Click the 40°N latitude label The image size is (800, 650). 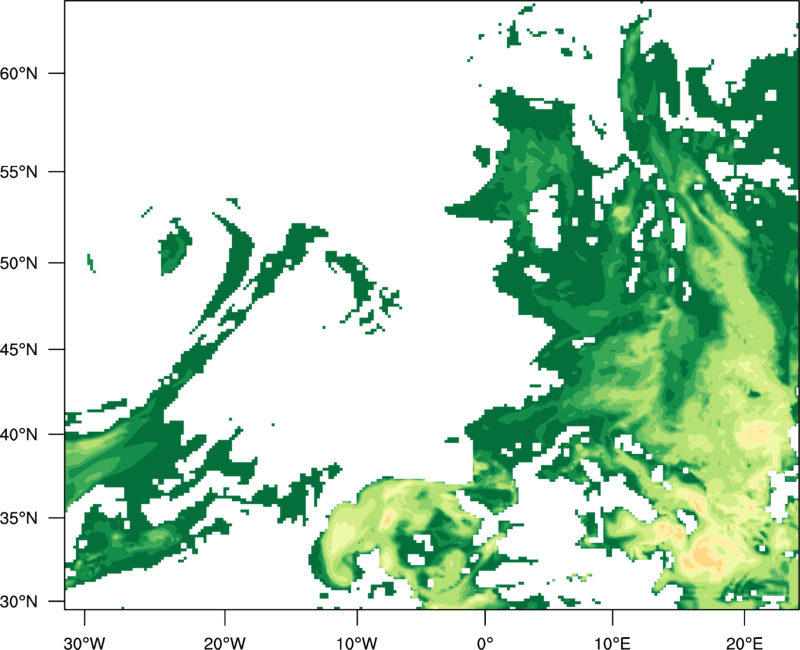[x=19, y=435]
